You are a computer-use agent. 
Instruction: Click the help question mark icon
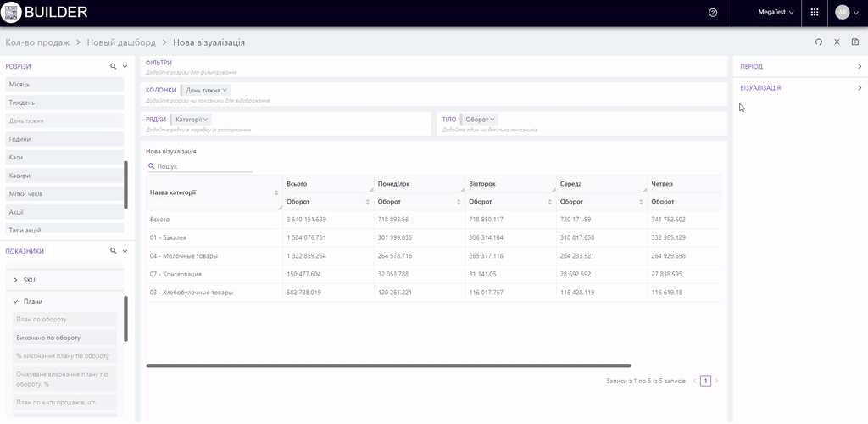coord(713,13)
